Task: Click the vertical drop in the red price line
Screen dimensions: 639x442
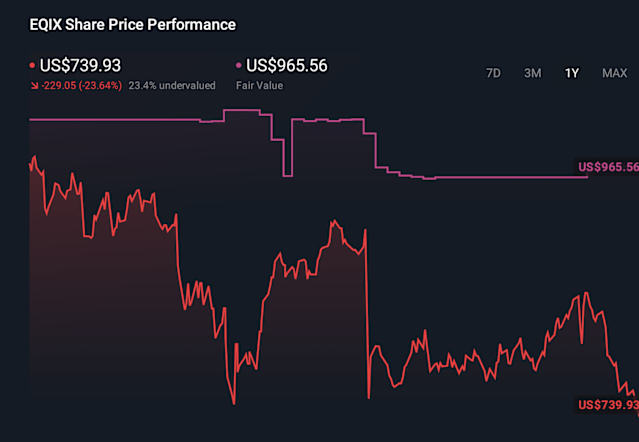Action: (x=367, y=310)
